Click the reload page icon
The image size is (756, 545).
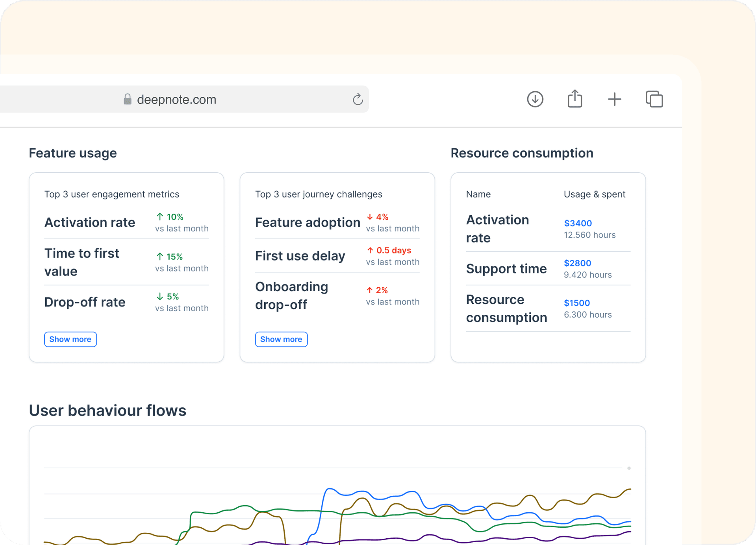(x=358, y=100)
